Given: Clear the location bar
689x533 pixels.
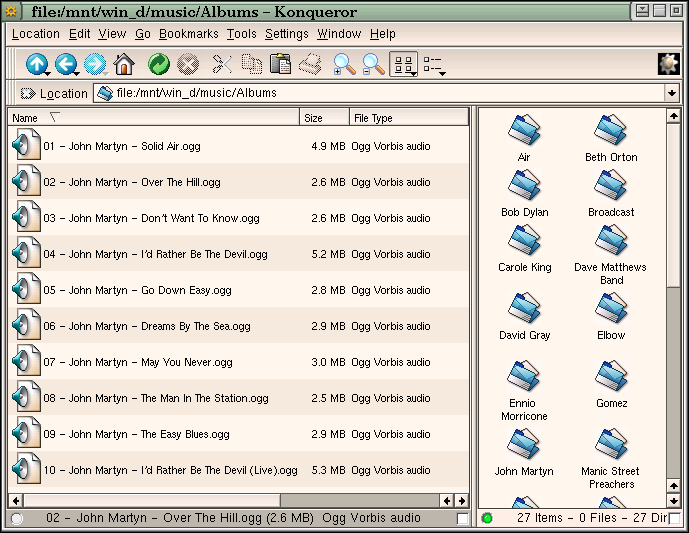Looking at the screenshot, I should (28, 93).
